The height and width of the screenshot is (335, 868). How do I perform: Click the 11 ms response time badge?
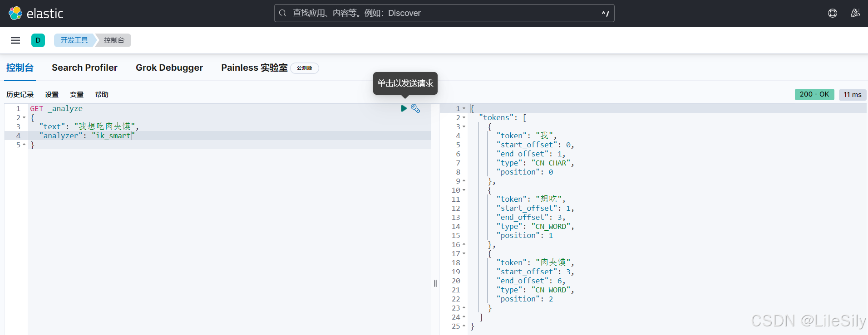pyautogui.click(x=853, y=94)
